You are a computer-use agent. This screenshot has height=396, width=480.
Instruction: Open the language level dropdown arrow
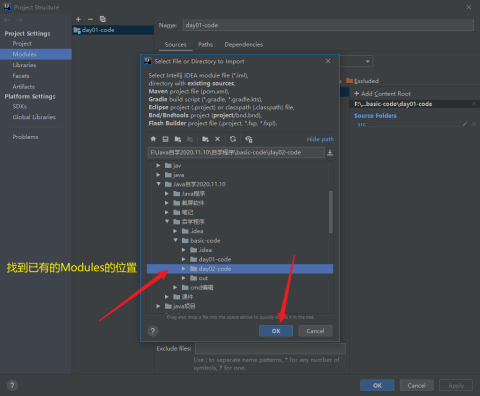pos(367,61)
